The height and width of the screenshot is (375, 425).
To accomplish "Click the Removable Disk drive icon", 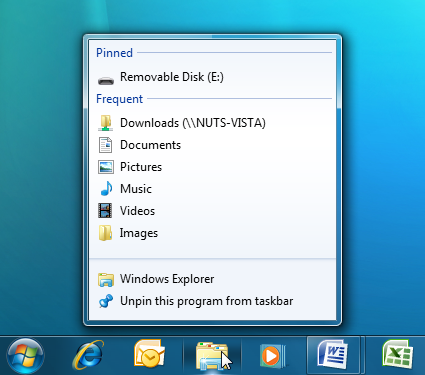I will pos(106,80).
